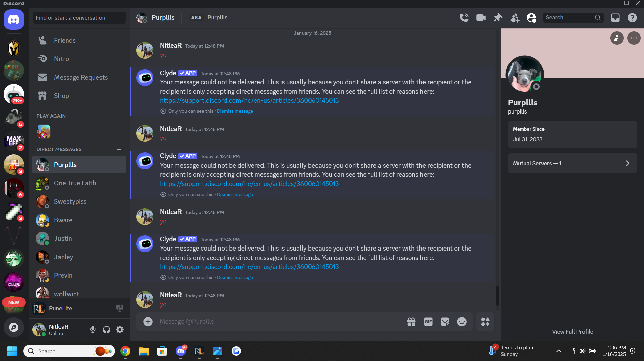Hide the user profile panel
The width and height of the screenshot is (644, 361).
[531, 18]
